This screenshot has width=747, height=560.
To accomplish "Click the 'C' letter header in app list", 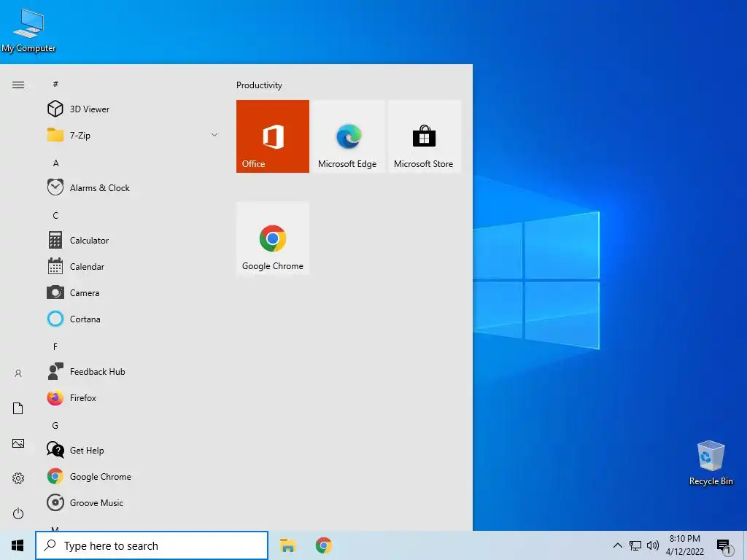I will pos(55,215).
